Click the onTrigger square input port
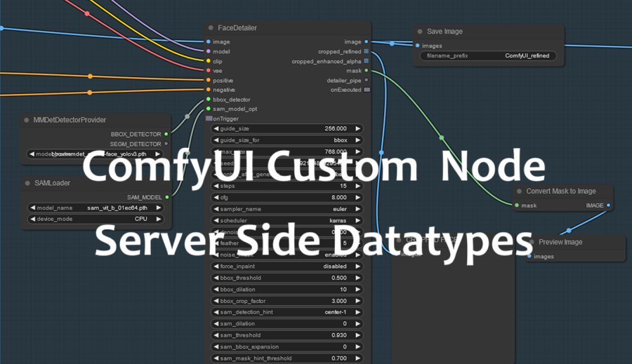Screen dimensions: 632x364 209,119
